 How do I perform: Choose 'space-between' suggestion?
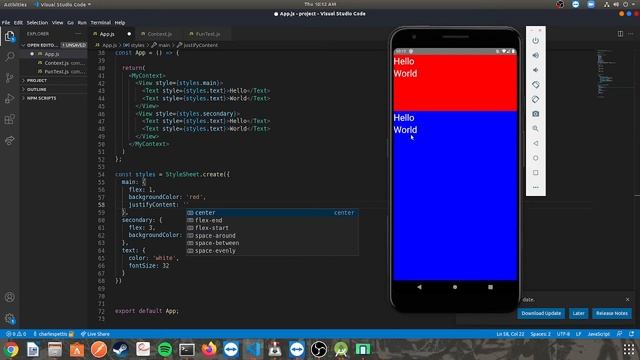coord(272,243)
